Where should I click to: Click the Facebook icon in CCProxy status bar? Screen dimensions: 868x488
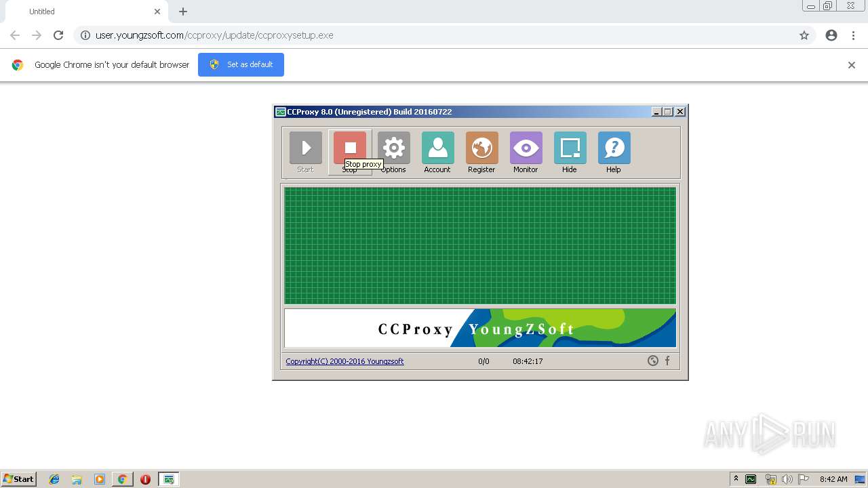tap(667, 361)
